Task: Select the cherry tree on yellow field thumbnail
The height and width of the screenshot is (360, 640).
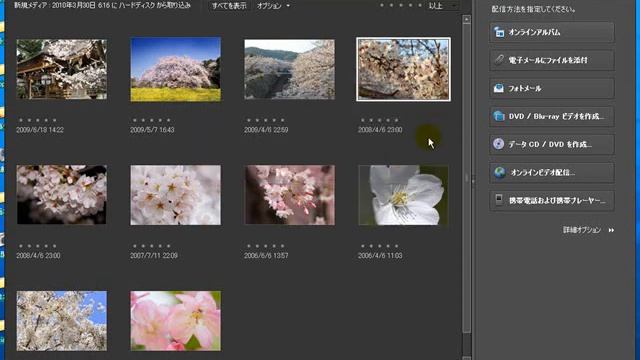Action: (x=176, y=69)
